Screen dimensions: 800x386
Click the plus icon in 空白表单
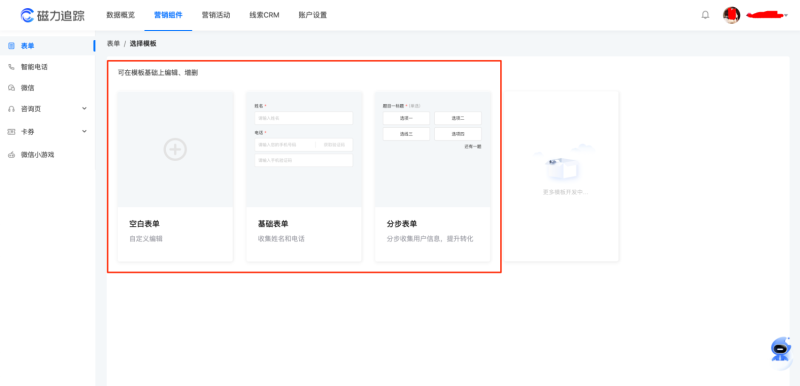point(175,149)
